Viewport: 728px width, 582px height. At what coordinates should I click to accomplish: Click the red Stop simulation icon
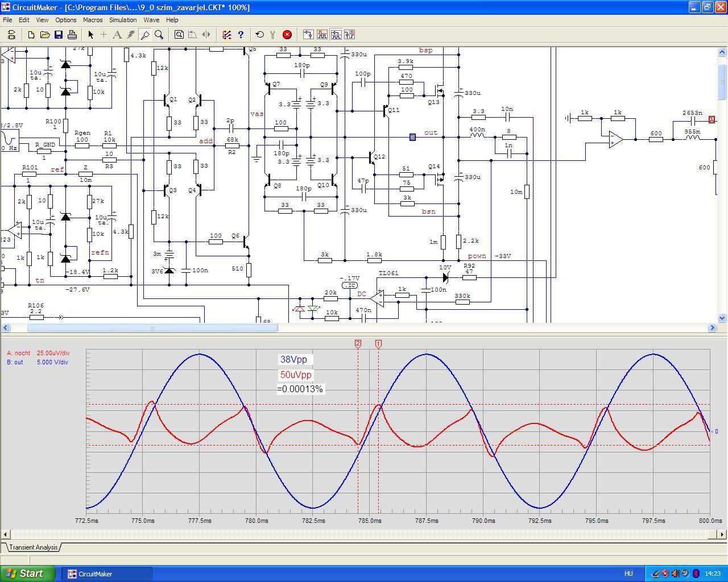pyautogui.click(x=287, y=35)
